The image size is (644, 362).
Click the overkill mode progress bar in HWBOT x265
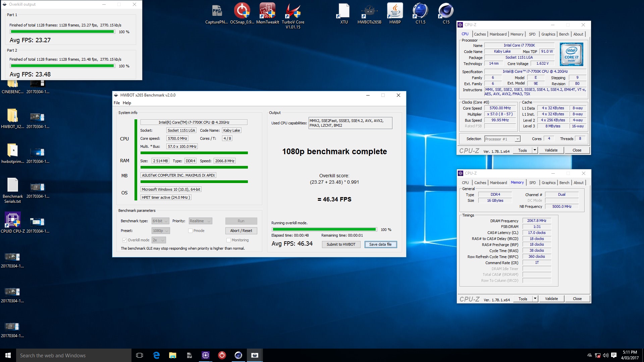click(x=324, y=230)
